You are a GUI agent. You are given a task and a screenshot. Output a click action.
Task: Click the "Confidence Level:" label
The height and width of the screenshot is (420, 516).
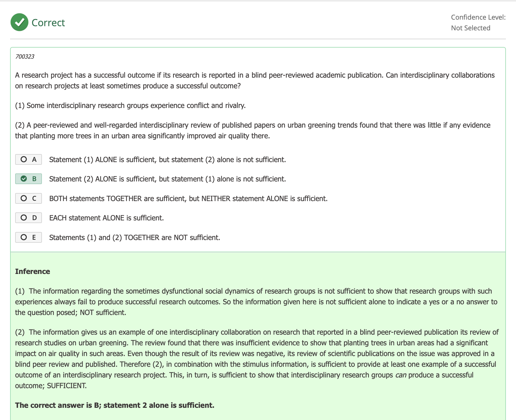tap(478, 17)
